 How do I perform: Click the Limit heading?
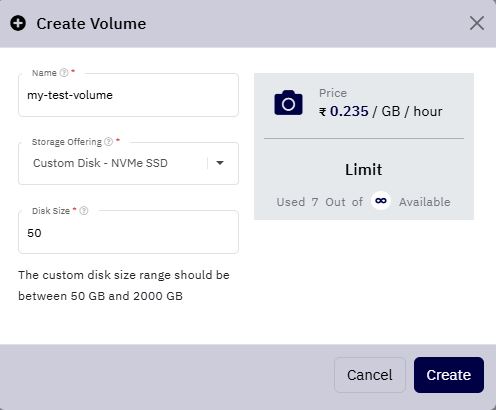(364, 169)
